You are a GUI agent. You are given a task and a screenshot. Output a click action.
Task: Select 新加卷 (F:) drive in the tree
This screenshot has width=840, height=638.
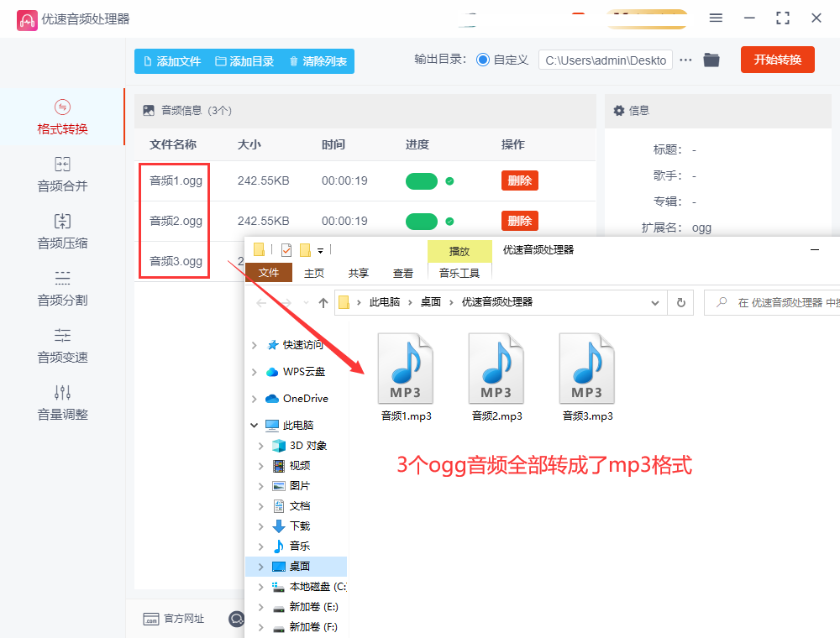[x=313, y=627]
